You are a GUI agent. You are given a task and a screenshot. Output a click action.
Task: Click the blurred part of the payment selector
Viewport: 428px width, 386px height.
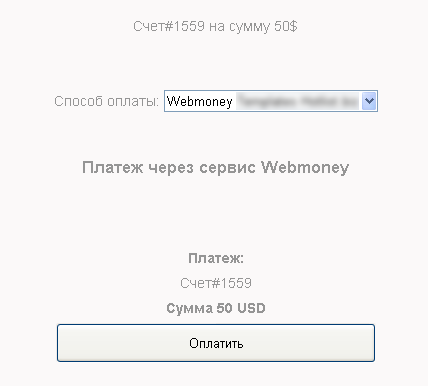[x=297, y=101]
